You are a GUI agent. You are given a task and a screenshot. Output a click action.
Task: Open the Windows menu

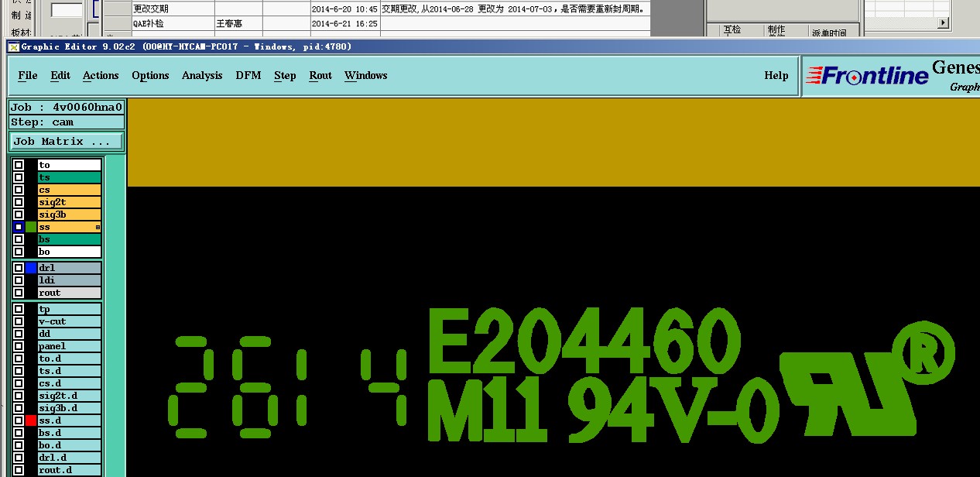point(365,75)
